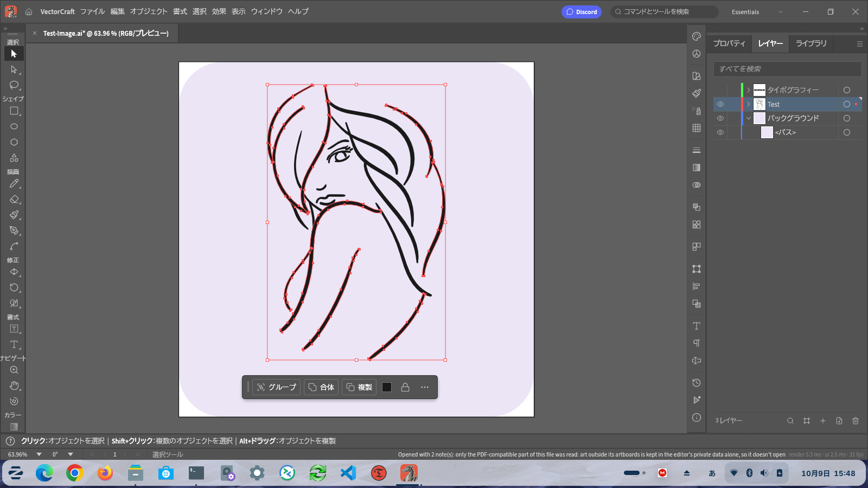Viewport: 868px width, 488px height.
Task: Open the Info panel icon
Action: point(697,418)
